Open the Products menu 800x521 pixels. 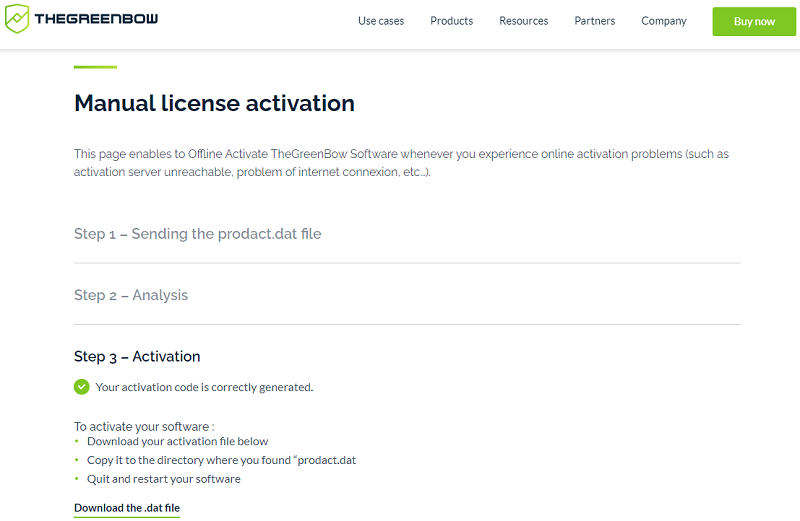pyautogui.click(x=451, y=21)
